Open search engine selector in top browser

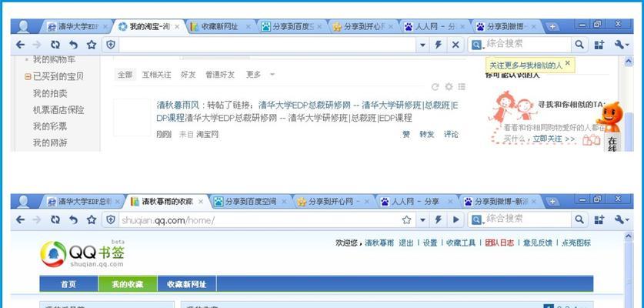click(477, 45)
